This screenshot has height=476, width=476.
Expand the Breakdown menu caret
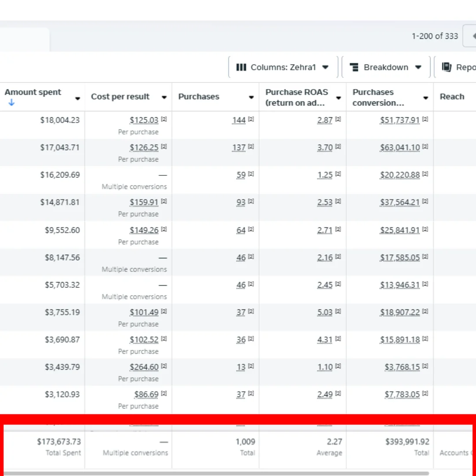418,67
